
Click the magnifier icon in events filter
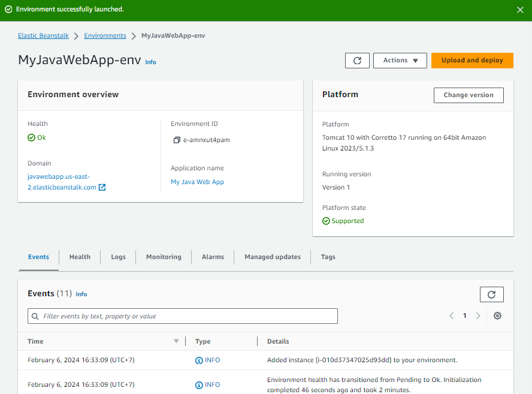click(x=35, y=316)
